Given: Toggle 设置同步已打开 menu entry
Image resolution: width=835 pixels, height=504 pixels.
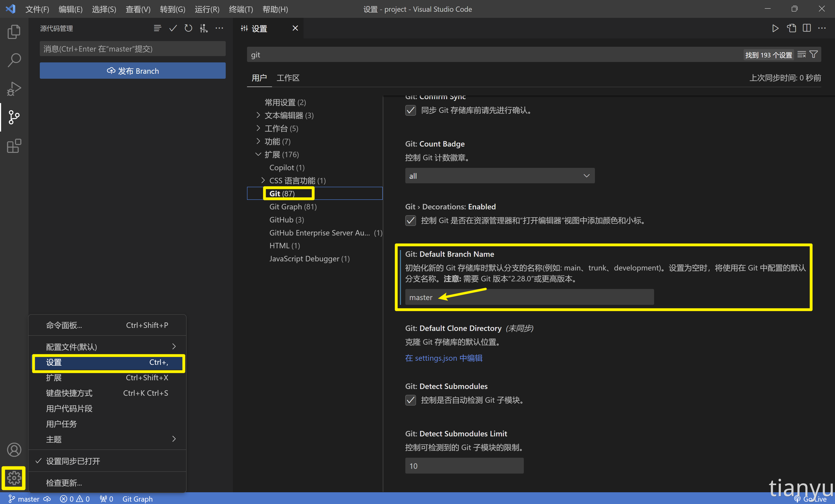Looking at the screenshot, I should pos(107,461).
